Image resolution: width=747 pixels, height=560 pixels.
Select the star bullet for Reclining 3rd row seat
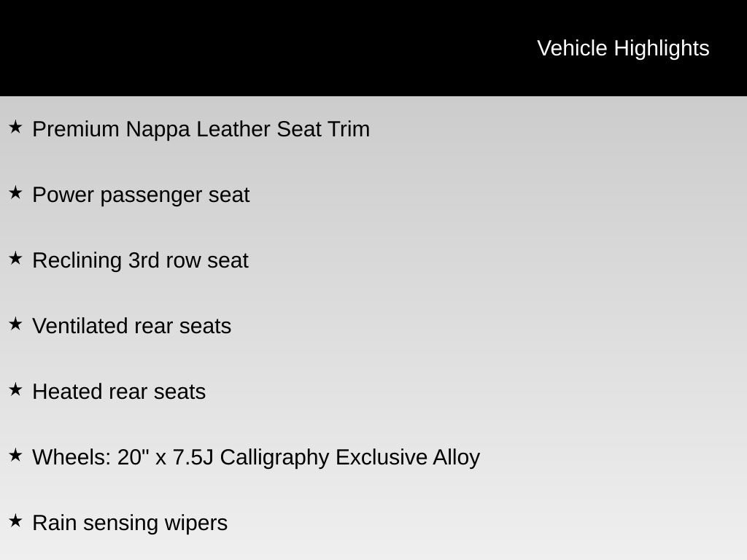click(x=15, y=259)
